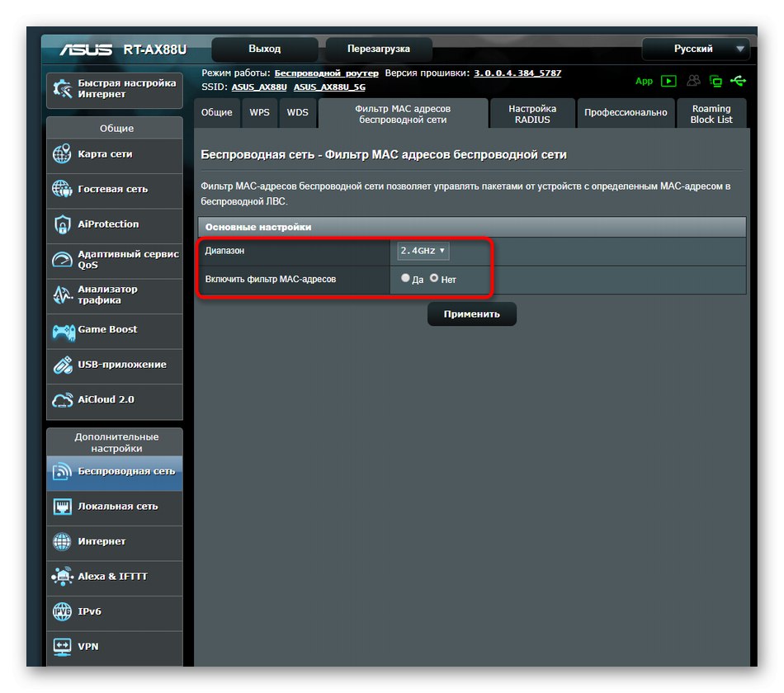
Task: Click the Карта сети globe icon
Action: click(62, 154)
